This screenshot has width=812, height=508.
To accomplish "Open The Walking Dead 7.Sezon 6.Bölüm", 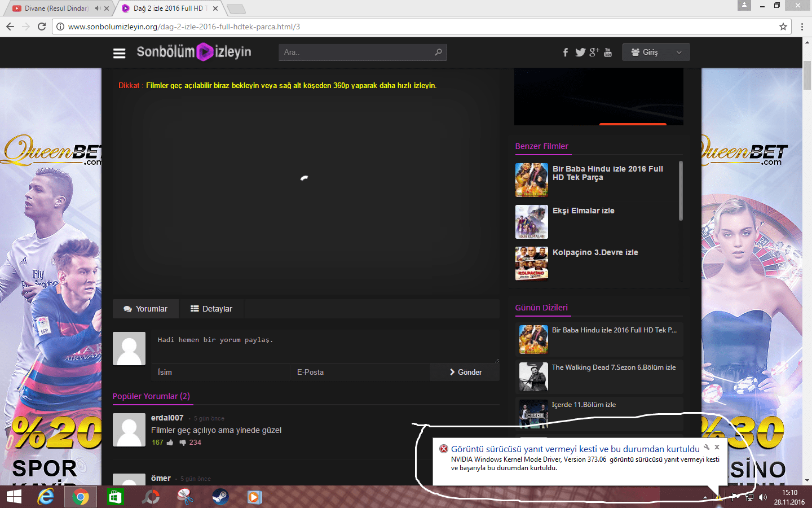I will [x=614, y=367].
